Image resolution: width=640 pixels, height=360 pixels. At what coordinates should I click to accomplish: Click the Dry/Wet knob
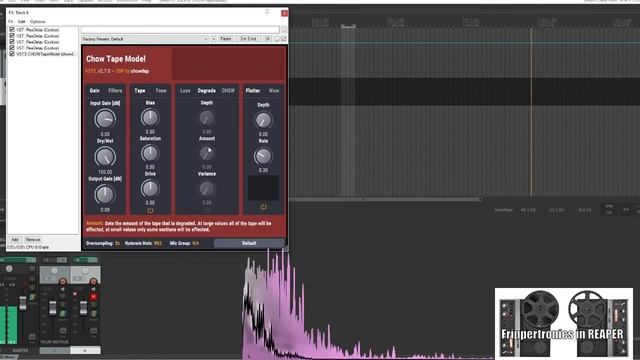[105, 157]
